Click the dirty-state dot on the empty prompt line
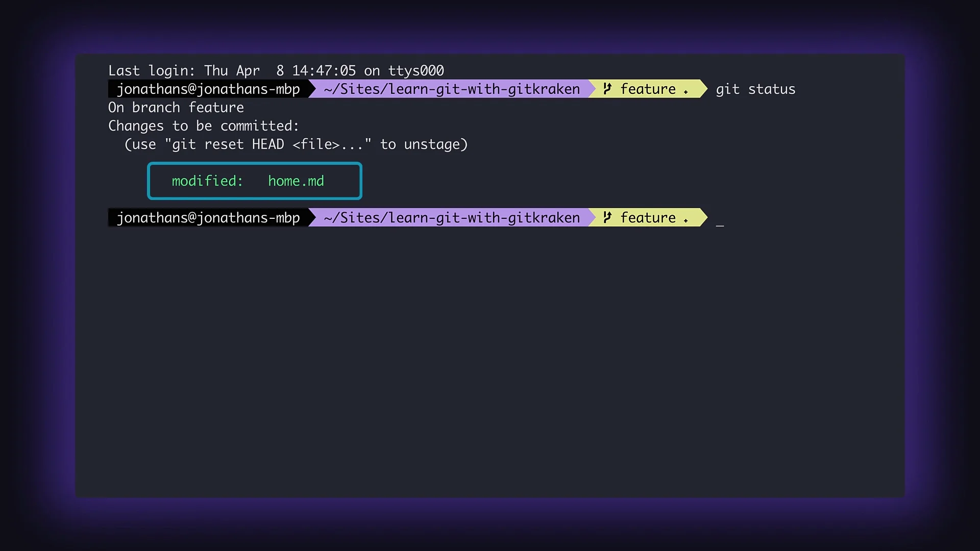Screen dimensions: 980x551 pyautogui.click(x=685, y=221)
